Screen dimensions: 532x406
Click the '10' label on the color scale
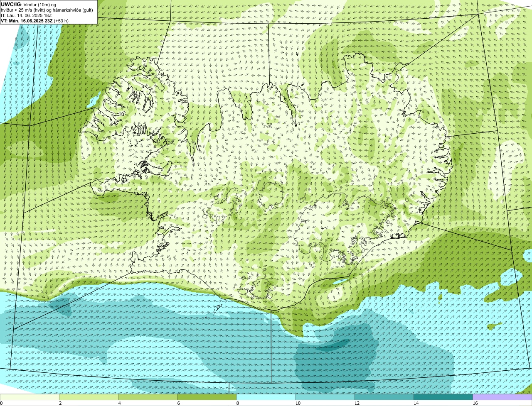(298, 403)
